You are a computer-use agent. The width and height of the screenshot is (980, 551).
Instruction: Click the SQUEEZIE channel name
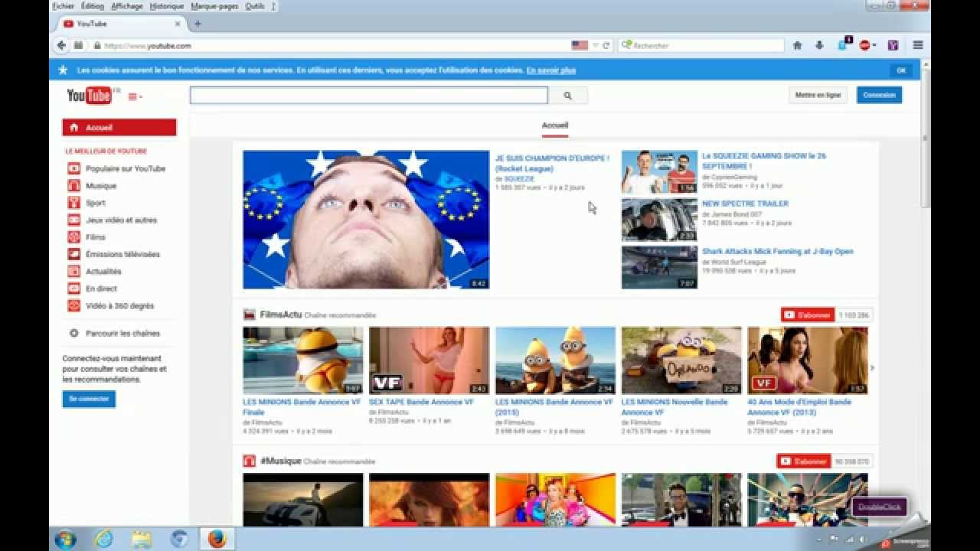tap(519, 179)
